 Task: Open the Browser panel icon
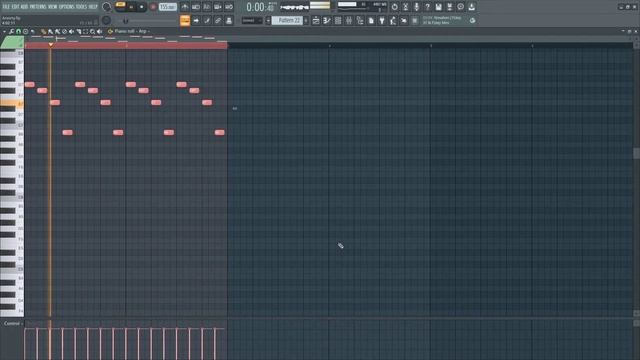point(360,20)
